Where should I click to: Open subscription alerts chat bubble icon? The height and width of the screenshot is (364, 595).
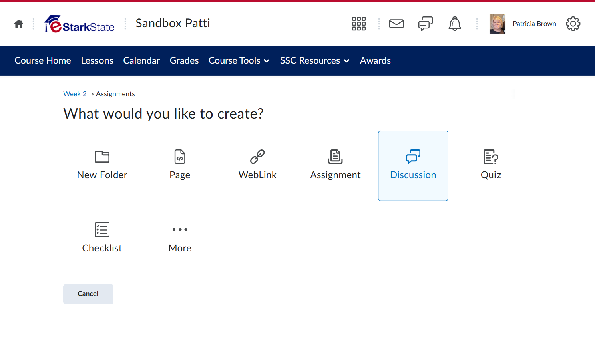426,24
